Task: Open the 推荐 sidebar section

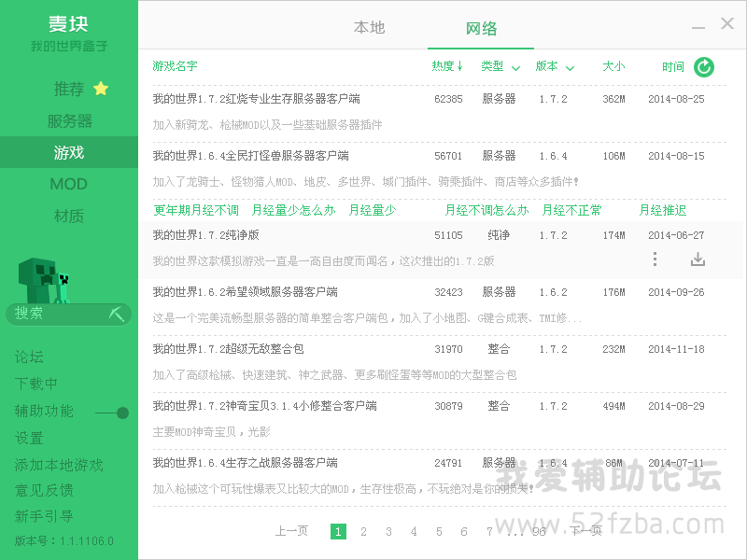Action: (68, 89)
